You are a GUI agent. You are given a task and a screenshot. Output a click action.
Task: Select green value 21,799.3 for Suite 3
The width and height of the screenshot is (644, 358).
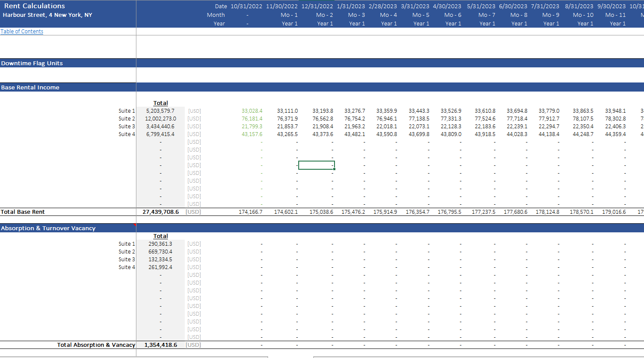point(252,127)
